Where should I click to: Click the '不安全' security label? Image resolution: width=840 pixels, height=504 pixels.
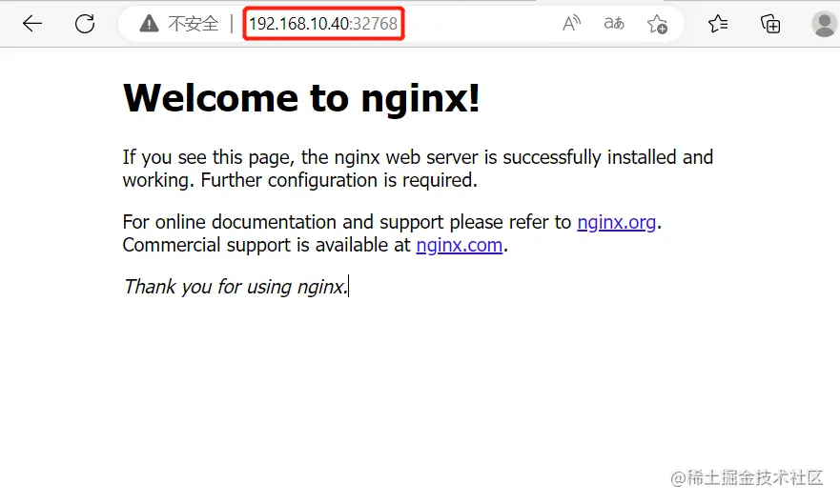pyautogui.click(x=194, y=24)
